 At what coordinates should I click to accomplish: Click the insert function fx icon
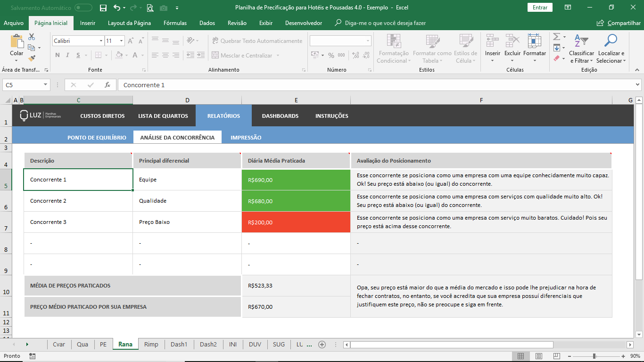click(x=107, y=85)
